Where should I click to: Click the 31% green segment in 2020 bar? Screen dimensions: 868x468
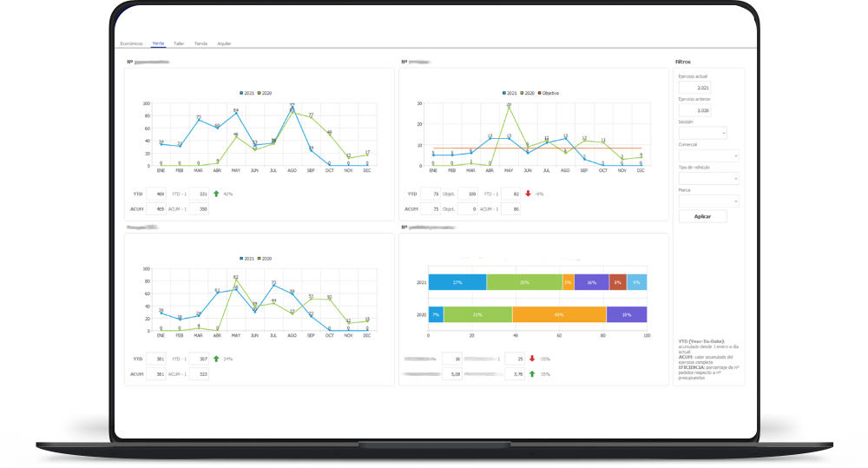point(477,314)
